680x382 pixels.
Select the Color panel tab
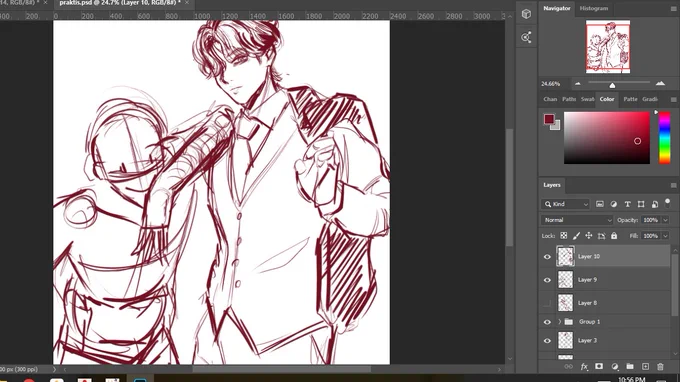coord(607,99)
